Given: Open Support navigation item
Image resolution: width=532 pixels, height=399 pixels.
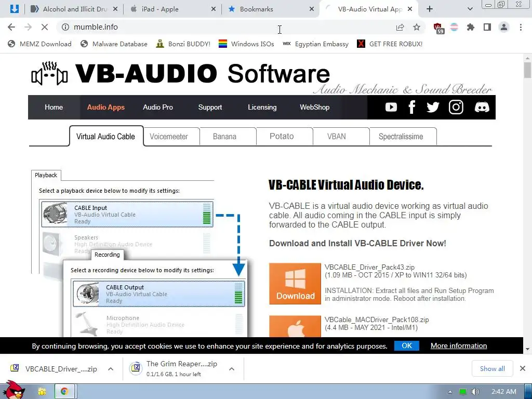Looking at the screenshot, I should point(210,107).
